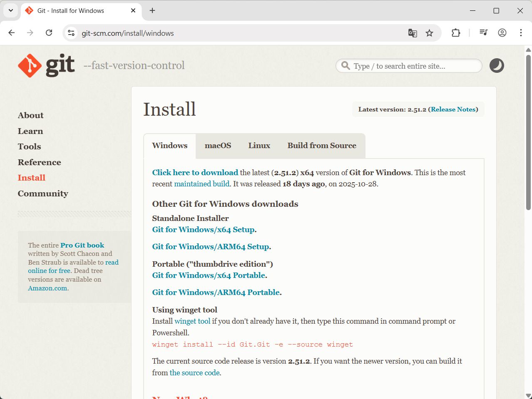
Task: Expand the tab search dropdown arrow
Action: pos(11,10)
